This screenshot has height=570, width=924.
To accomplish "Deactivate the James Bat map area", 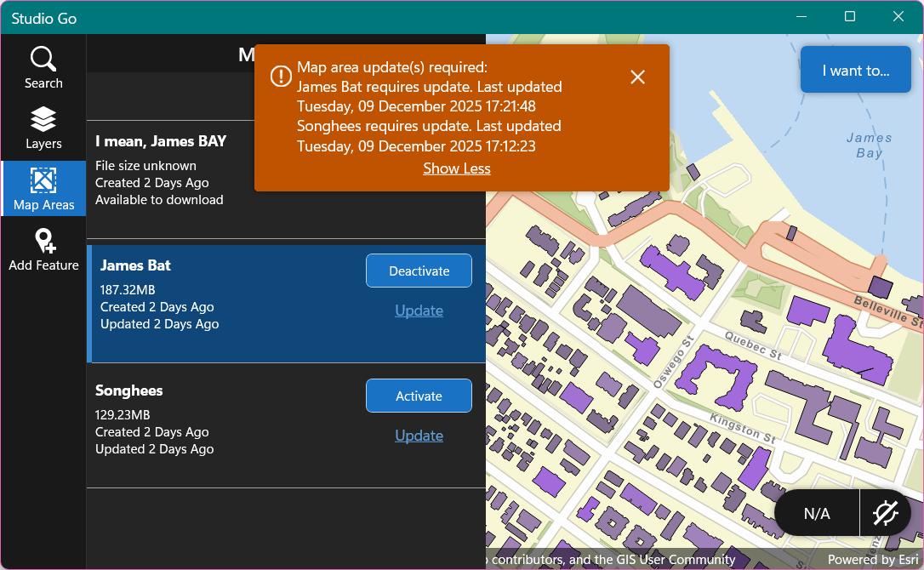I will [419, 271].
